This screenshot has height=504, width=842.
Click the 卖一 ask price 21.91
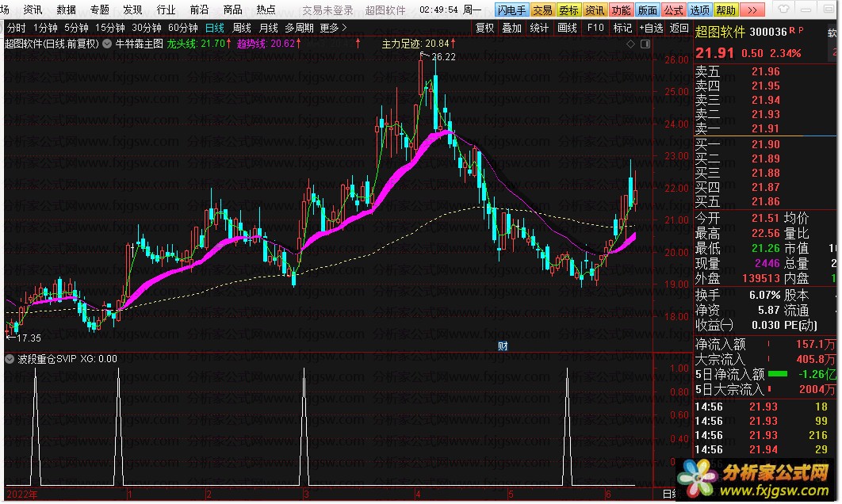(x=765, y=129)
